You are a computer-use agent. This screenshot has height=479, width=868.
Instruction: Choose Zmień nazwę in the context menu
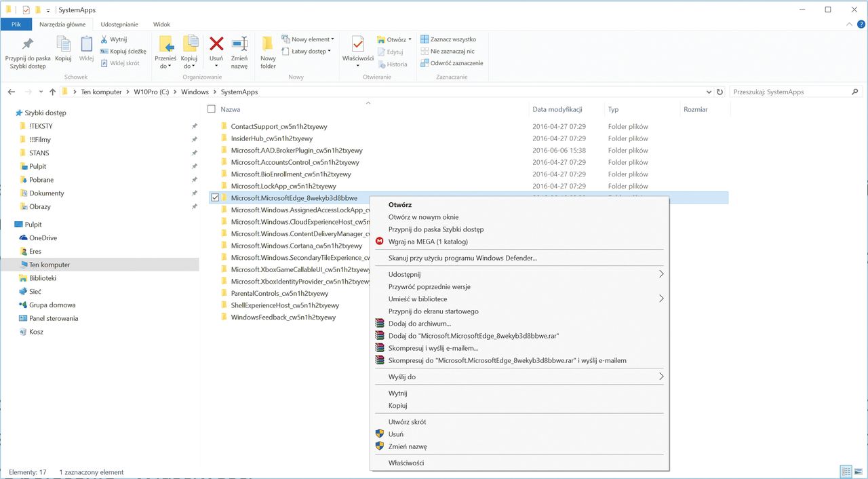[408, 446]
